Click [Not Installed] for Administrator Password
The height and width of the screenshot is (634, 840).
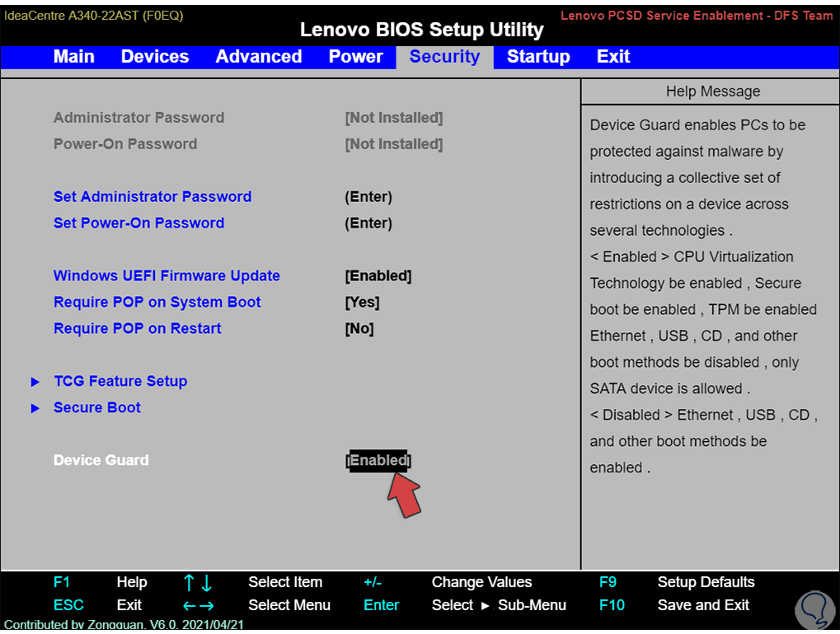(394, 117)
